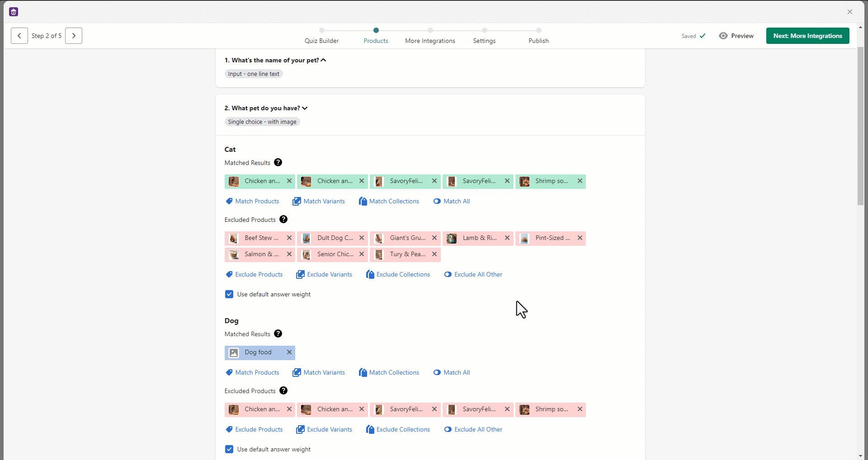Toggle Match All under Dog
The width and height of the screenshot is (868, 460).
(437, 372)
